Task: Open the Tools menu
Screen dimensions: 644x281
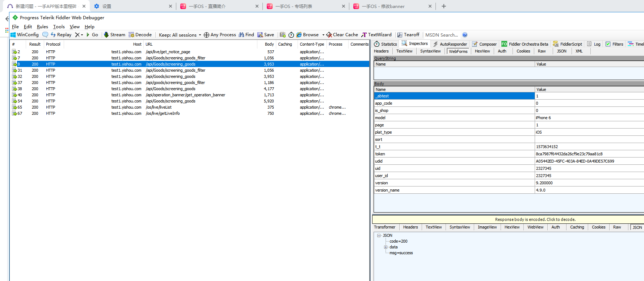Action: 59,27
